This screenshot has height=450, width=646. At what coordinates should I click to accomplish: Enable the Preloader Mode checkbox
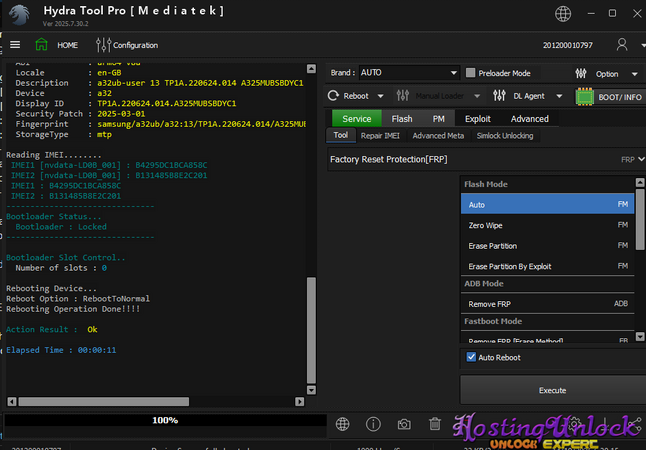(471, 73)
